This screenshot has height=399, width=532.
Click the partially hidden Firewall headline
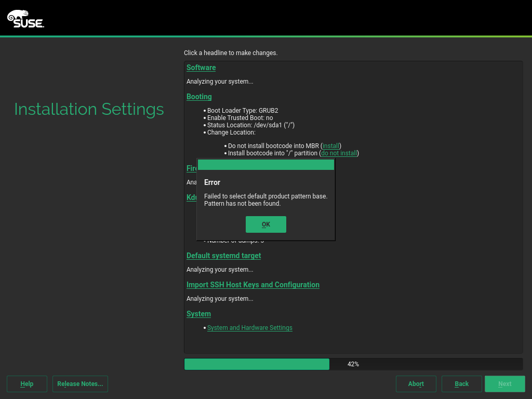pyautogui.click(x=191, y=168)
